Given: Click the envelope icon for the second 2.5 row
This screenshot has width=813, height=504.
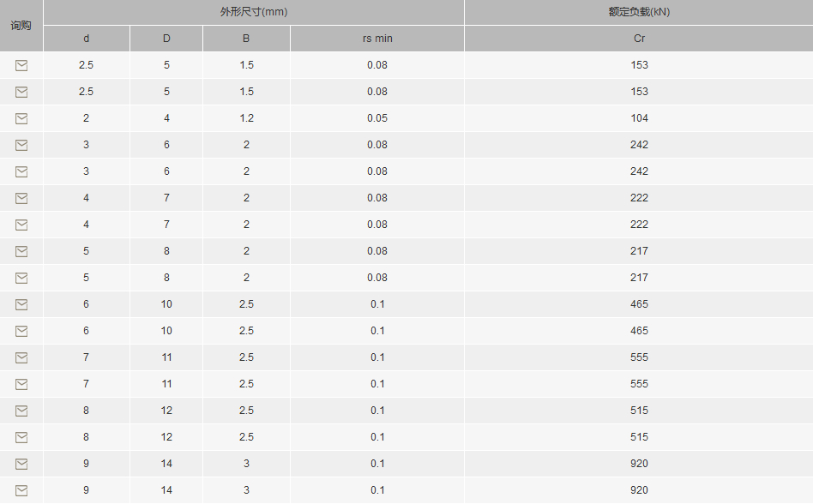Looking at the screenshot, I should pyautogui.click(x=21, y=93).
